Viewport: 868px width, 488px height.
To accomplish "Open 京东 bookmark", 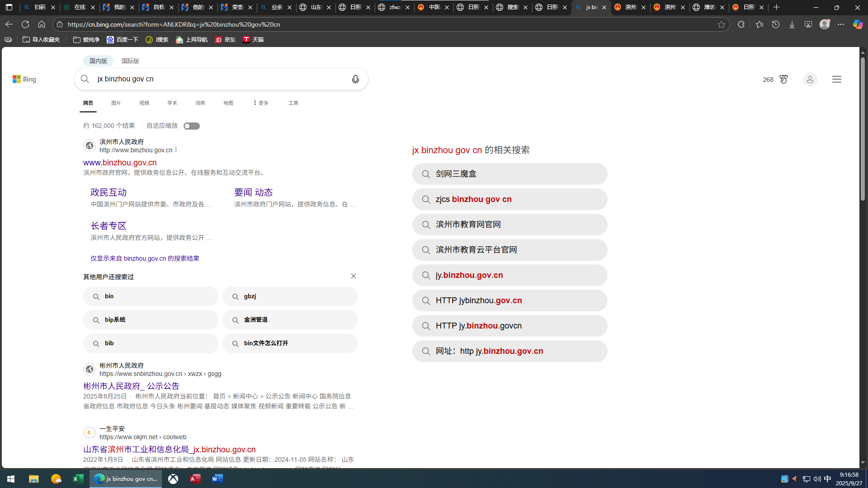I will (225, 40).
